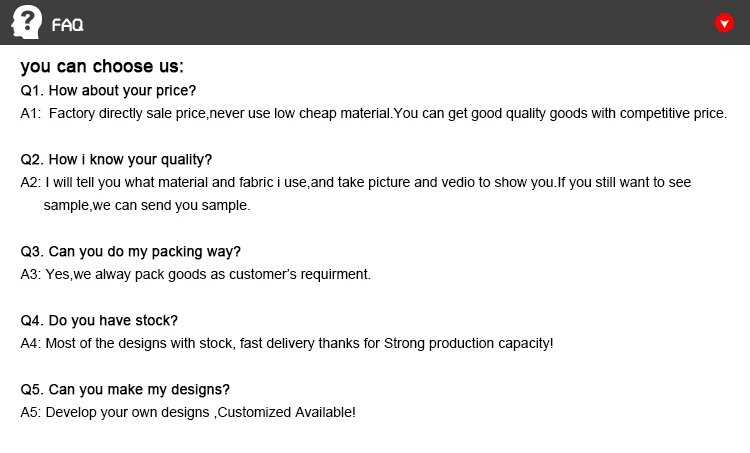Open Q5 "Can you make my designs?"
Viewport: 750px width, 453px height.
point(125,390)
